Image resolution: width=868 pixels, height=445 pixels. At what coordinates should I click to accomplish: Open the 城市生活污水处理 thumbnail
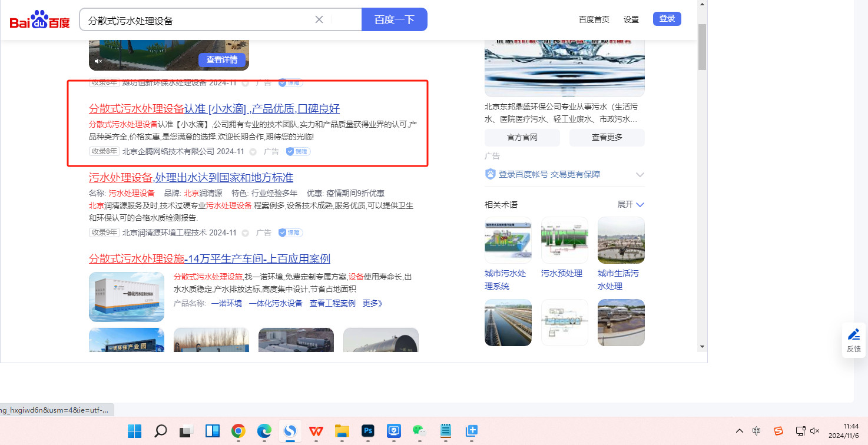[621, 240]
